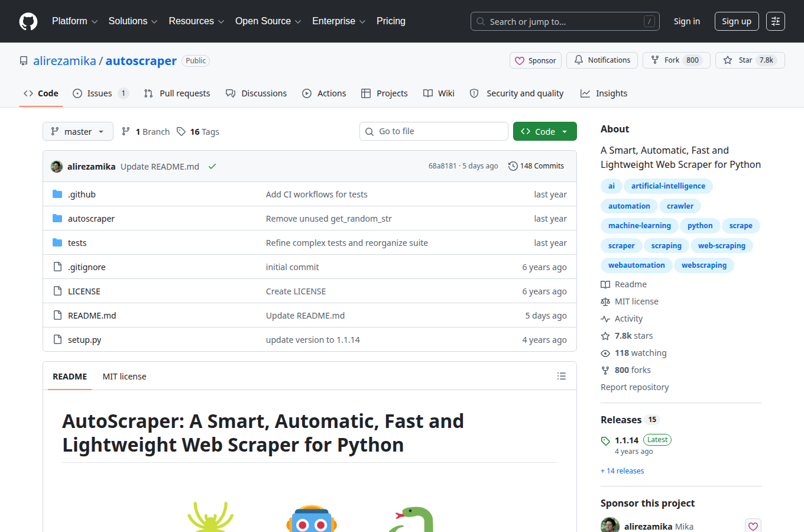Click the Activity pulse icon

[605, 319]
